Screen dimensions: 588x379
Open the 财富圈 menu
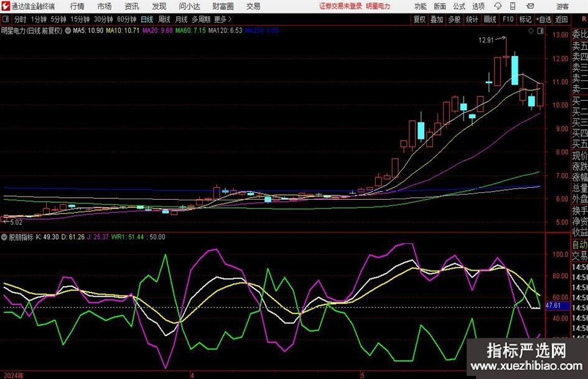[x=223, y=6]
